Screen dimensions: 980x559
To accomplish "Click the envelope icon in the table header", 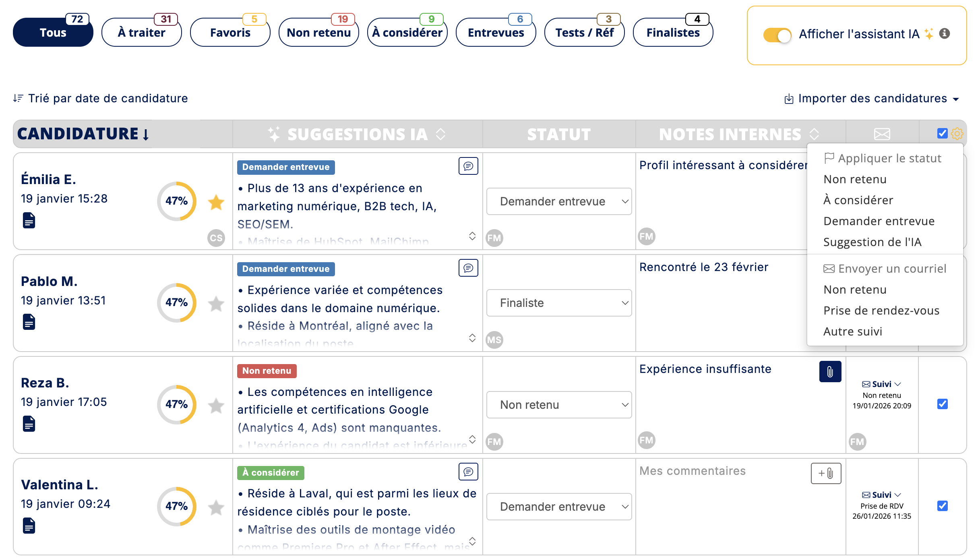I will [x=882, y=134].
